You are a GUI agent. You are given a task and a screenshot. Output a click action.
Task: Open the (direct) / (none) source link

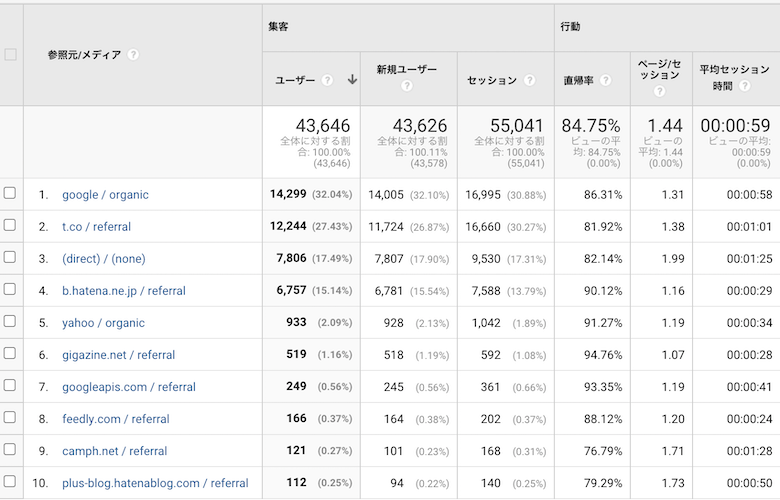(103, 259)
